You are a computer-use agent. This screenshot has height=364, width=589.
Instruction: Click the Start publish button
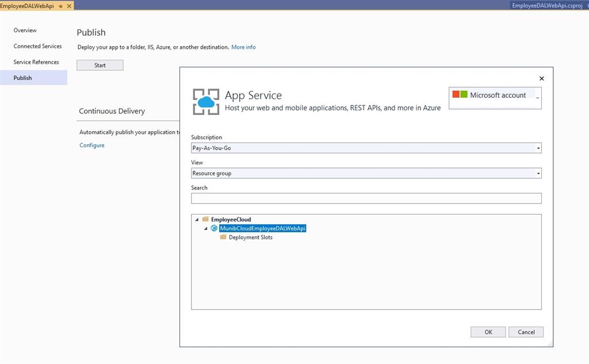pos(100,64)
